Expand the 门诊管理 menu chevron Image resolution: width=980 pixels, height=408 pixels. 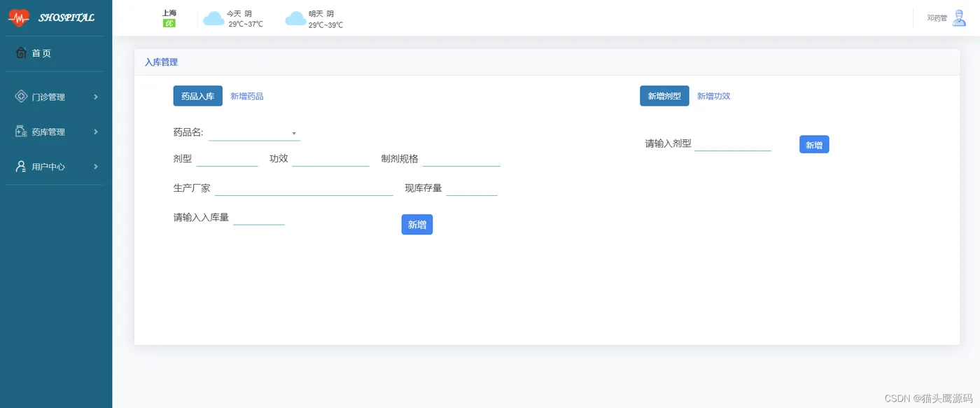96,97
